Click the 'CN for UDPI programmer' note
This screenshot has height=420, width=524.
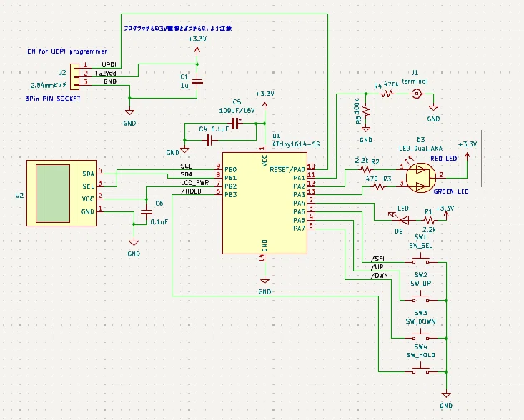click(x=67, y=51)
